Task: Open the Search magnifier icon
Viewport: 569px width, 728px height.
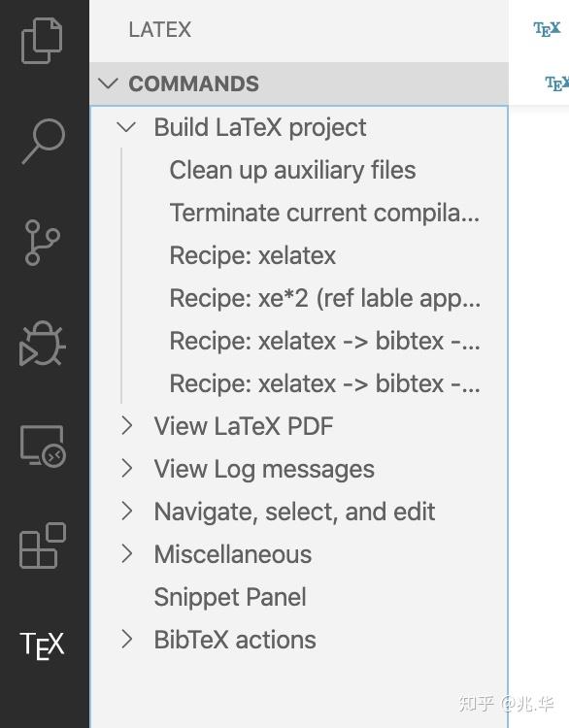Action: tap(43, 141)
